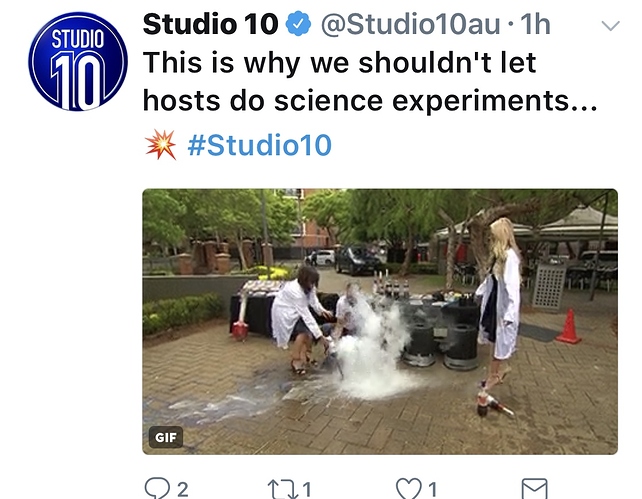
Task: Open the @Studio10au handle
Action: [x=410, y=25]
